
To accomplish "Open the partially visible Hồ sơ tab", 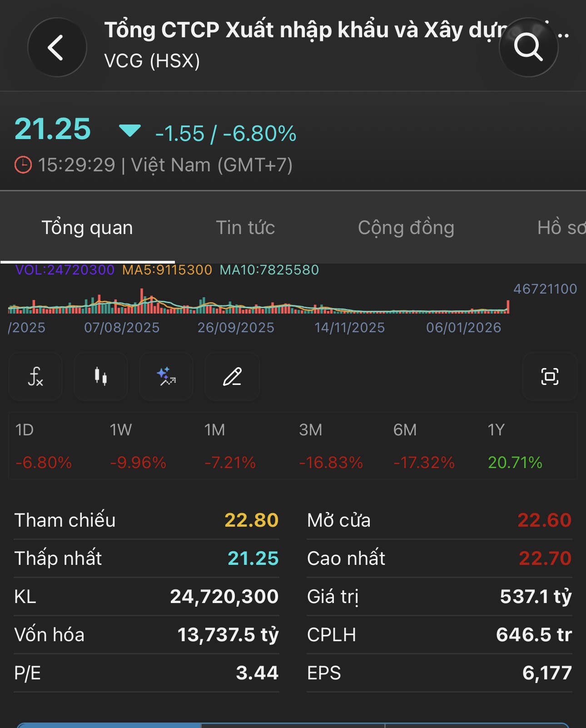I will point(561,228).
